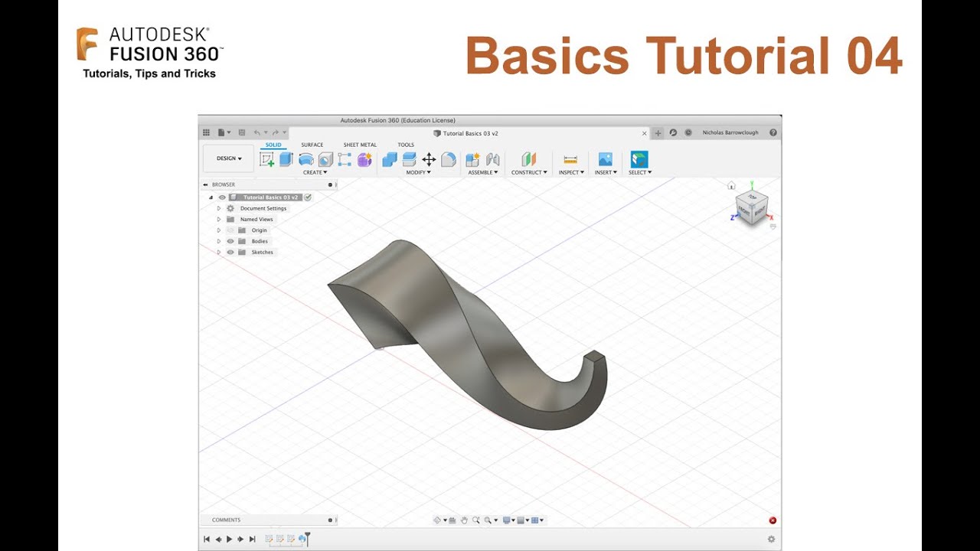980x551 pixels.
Task: Open the CREATE dropdown menu
Action: tap(315, 172)
